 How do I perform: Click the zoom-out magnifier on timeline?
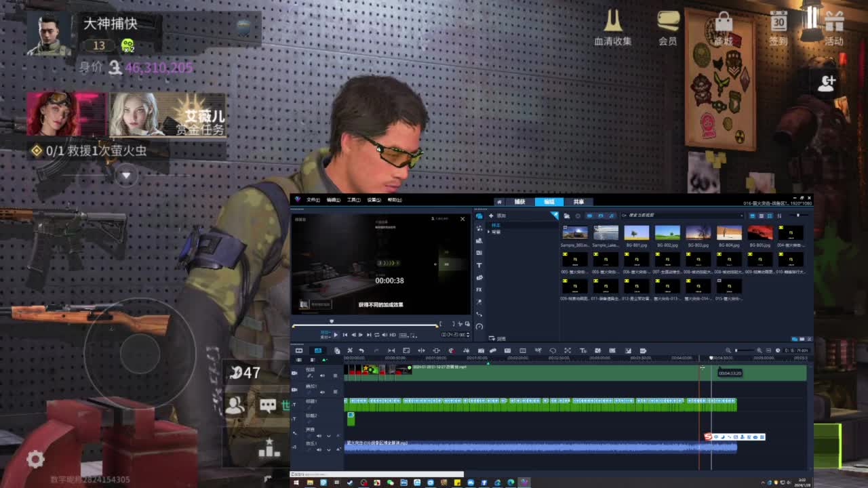(x=728, y=350)
